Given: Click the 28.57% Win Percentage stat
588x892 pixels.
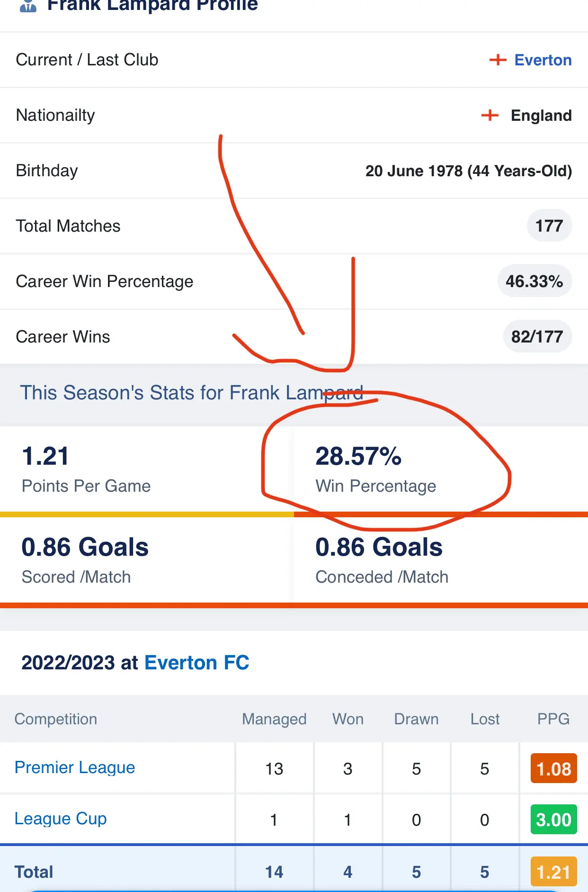Looking at the screenshot, I should click(x=358, y=457).
